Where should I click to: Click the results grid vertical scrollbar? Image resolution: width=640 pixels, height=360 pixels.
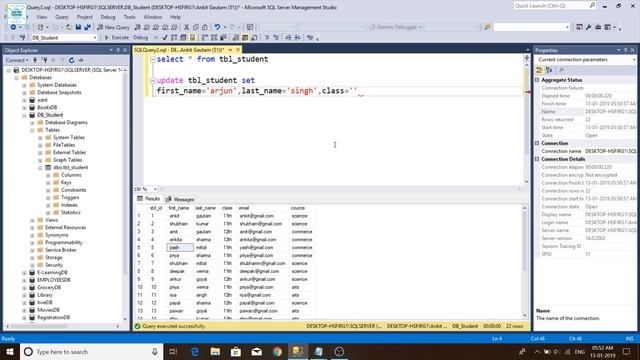pyautogui.click(x=525, y=262)
